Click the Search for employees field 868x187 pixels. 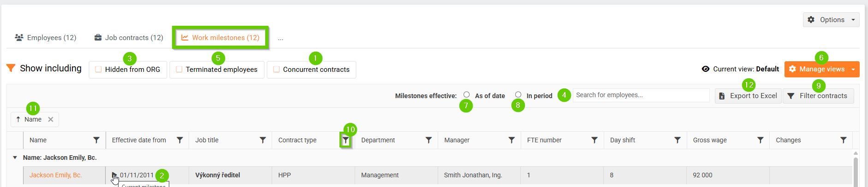point(641,95)
